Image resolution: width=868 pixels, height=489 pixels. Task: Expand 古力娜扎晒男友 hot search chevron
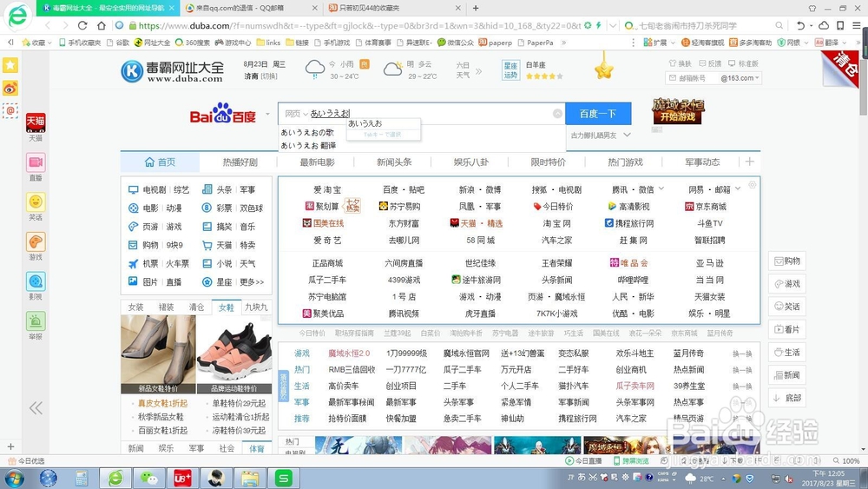[628, 135]
